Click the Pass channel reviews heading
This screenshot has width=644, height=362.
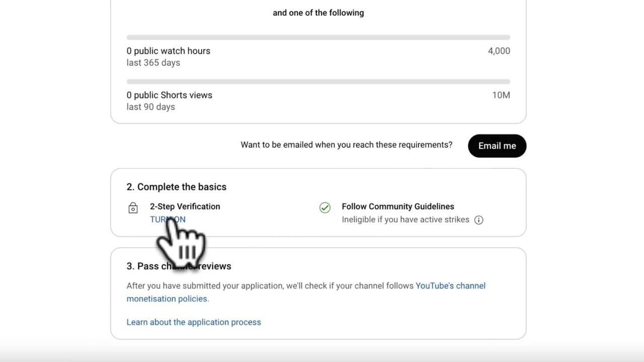179,266
